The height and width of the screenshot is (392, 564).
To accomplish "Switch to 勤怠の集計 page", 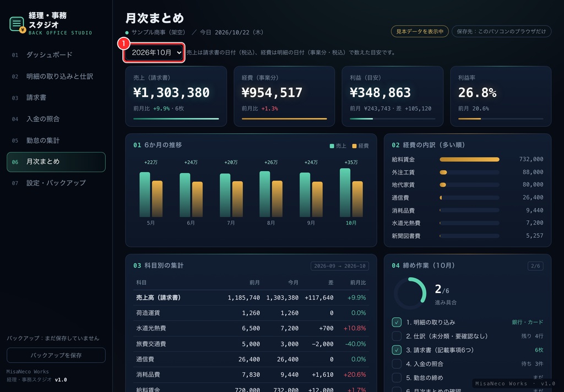I will click(56, 140).
